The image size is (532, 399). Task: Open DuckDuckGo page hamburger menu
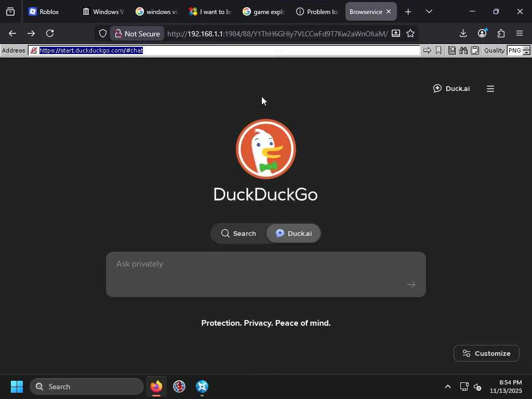coord(490,89)
